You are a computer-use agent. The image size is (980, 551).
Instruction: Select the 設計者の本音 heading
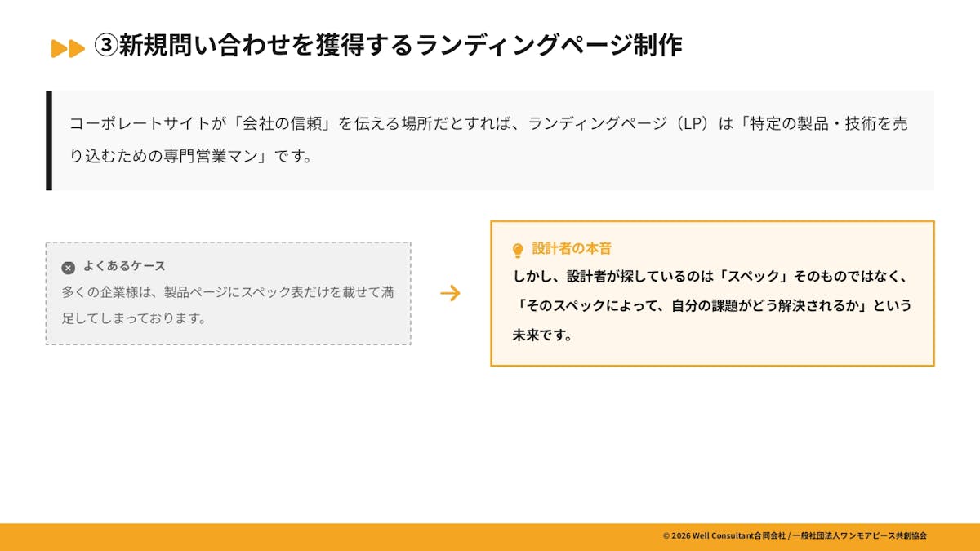tap(572, 248)
